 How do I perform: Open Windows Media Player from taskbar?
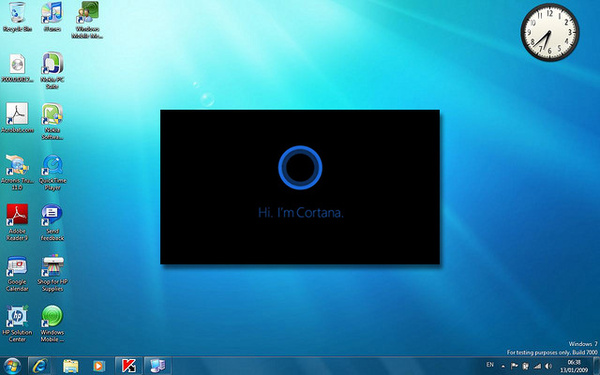point(99,366)
